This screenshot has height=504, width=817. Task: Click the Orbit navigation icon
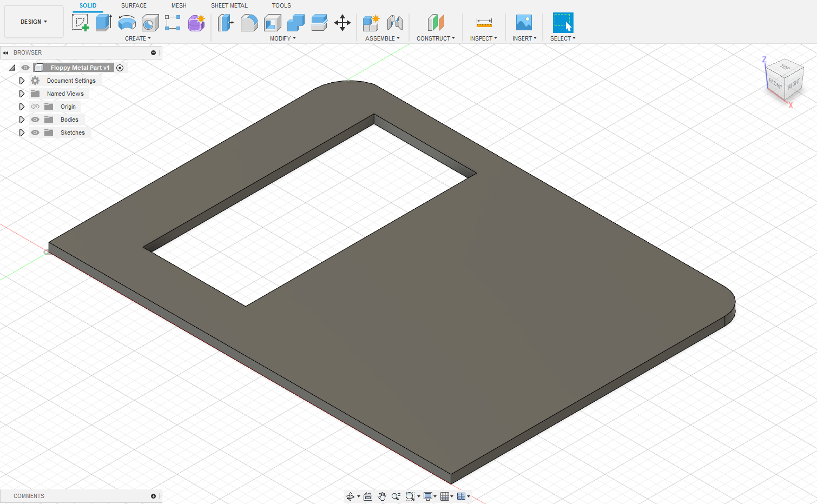[350, 496]
